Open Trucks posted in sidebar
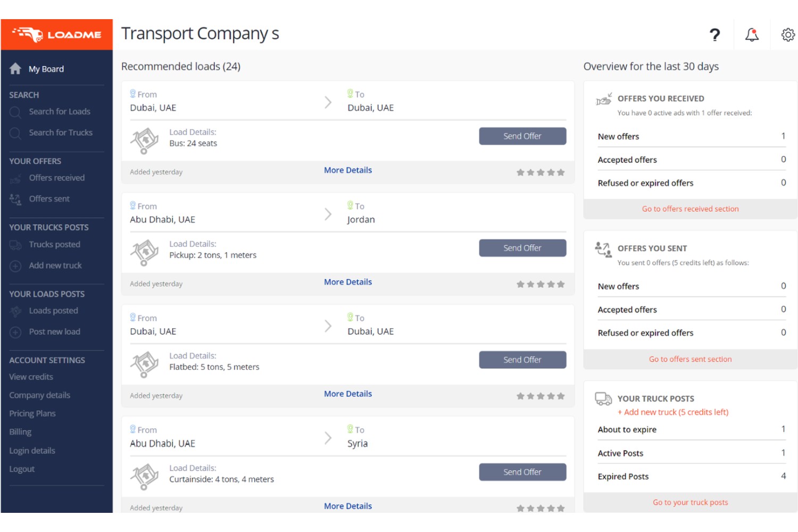 (55, 244)
